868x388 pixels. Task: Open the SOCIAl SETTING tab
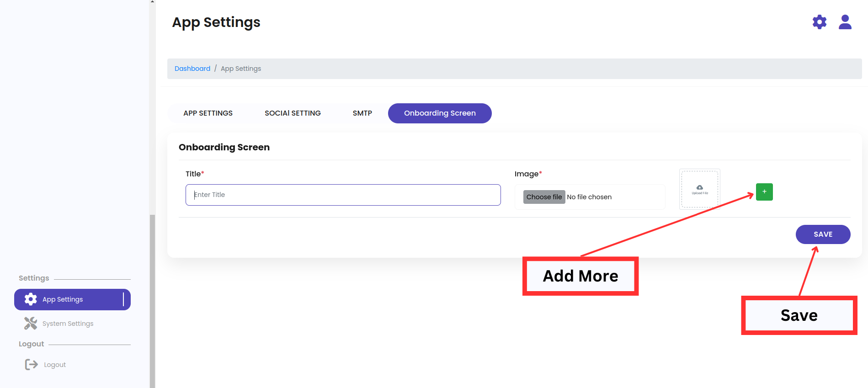pos(293,113)
